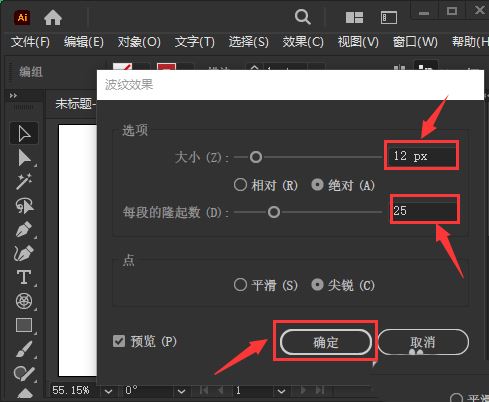Open the Edit (编辑) menu
The height and width of the screenshot is (402, 489).
(84, 42)
